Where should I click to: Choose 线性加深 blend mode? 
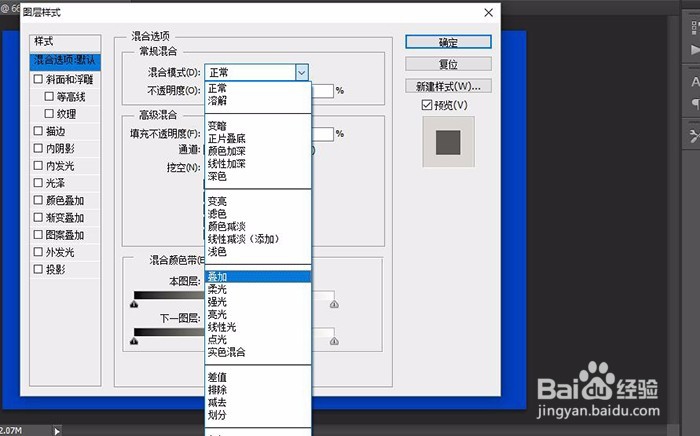(x=258, y=163)
